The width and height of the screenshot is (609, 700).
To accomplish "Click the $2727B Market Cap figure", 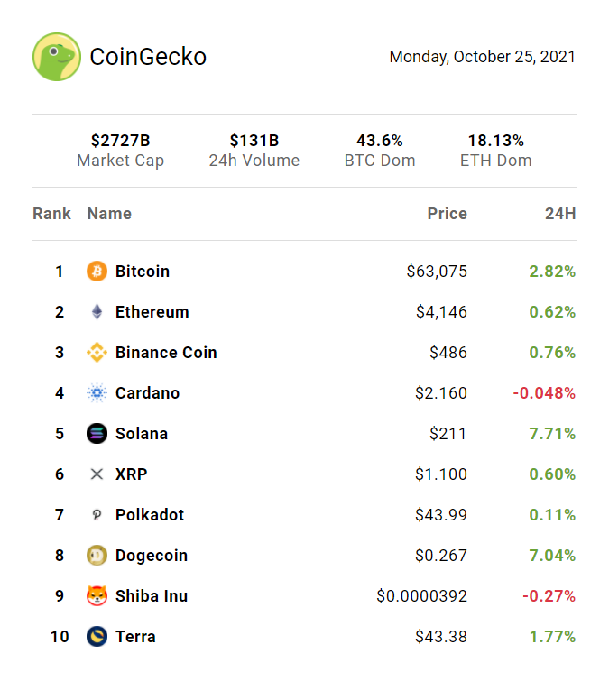I will coord(120,141).
